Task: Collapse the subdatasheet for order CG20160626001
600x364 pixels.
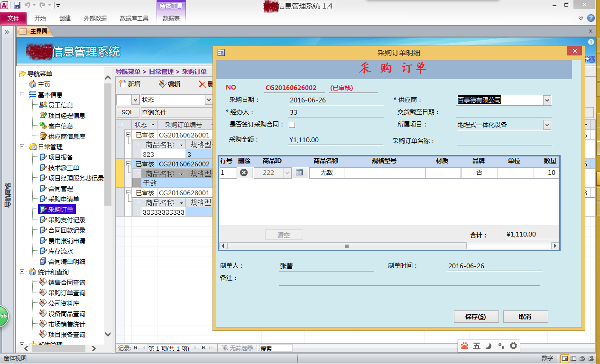Action: pos(128,135)
